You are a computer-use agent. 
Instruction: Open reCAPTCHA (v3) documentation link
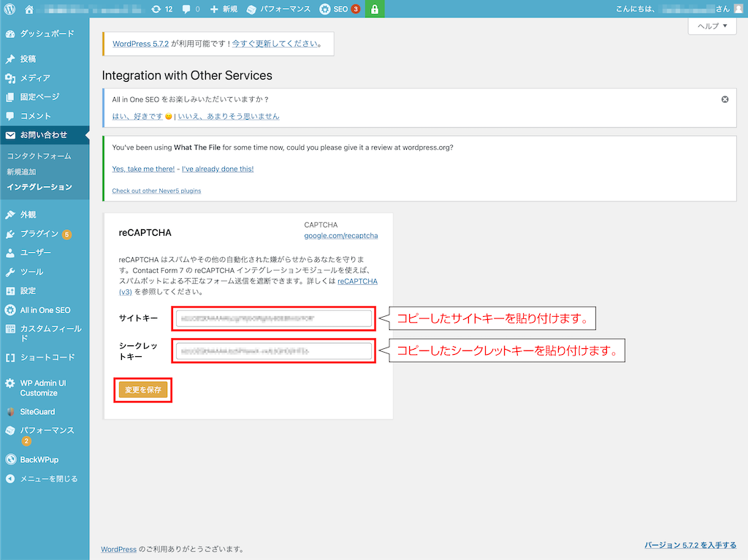[x=357, y=281]
